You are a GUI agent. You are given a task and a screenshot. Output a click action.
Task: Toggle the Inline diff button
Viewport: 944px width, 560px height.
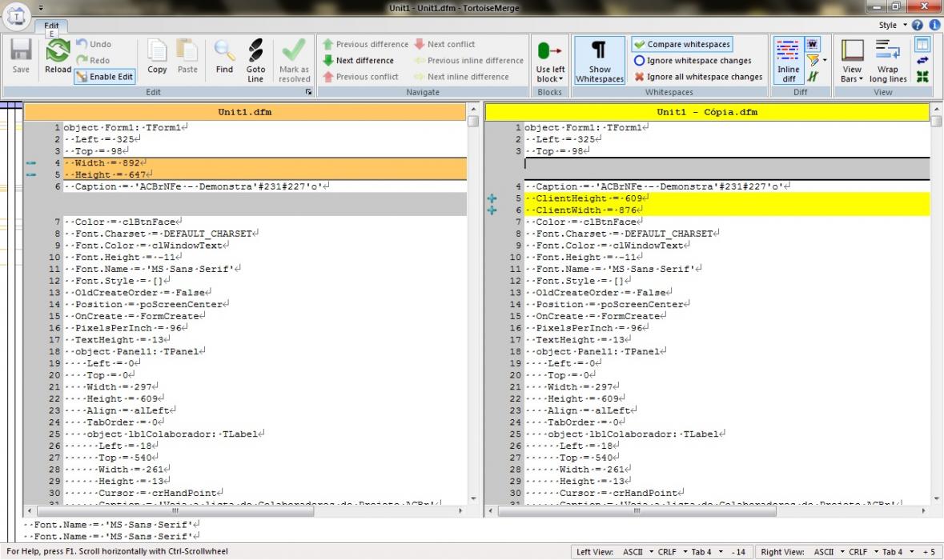click(788, 60)
